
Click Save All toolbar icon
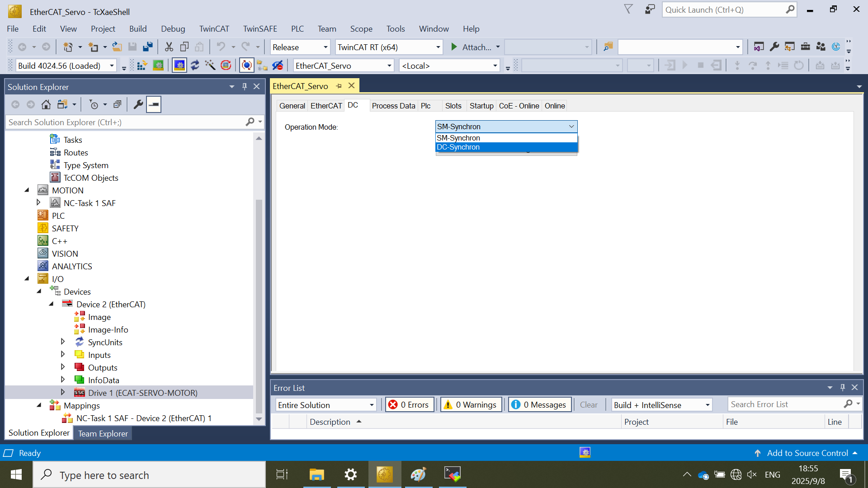pos(148,47)
